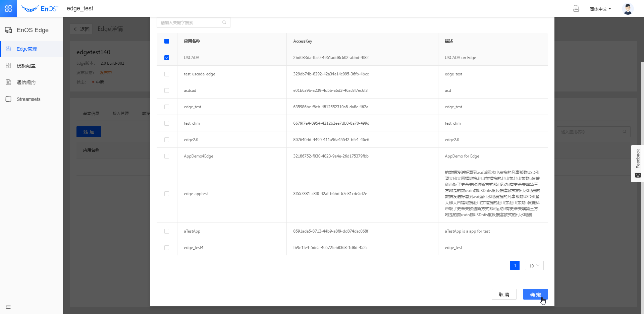Viewport: 644px width, 314px height.
Task: Click the document icon in the top bar
Action: tap(576, 8)
